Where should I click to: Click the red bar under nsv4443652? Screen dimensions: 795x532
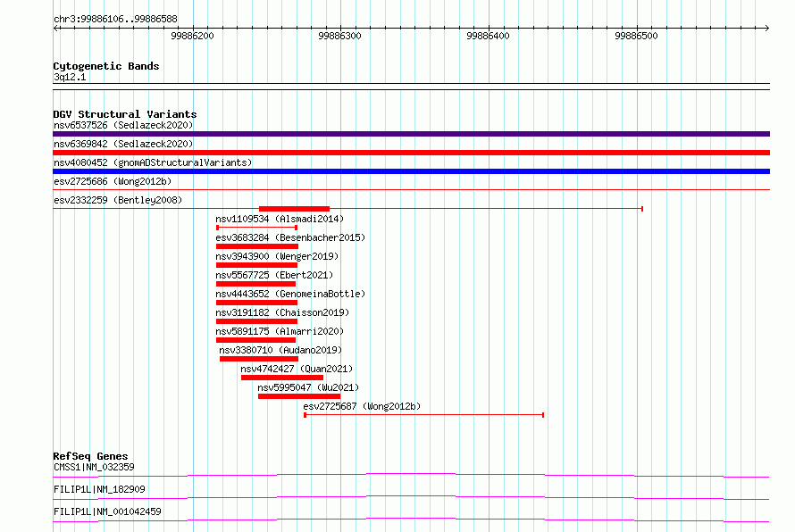(x=256, y=303)
